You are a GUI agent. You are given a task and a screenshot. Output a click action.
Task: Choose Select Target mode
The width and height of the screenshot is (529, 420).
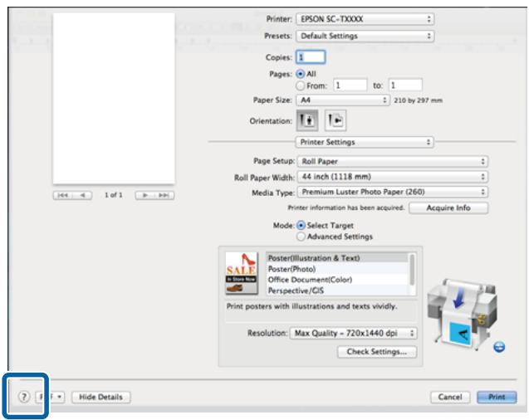click(301, 225)
